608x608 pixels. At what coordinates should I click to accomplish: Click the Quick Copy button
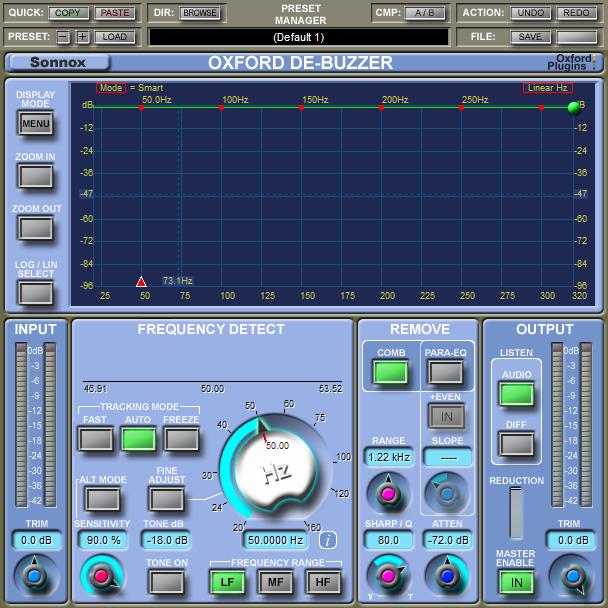point(68,13)
